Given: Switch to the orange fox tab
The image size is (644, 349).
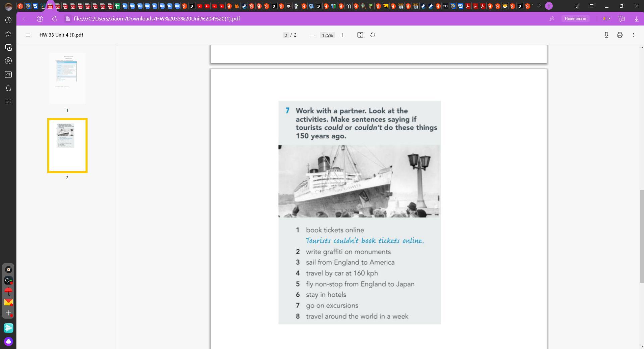Looking at the screenshot, I should (x=237, y=6).
